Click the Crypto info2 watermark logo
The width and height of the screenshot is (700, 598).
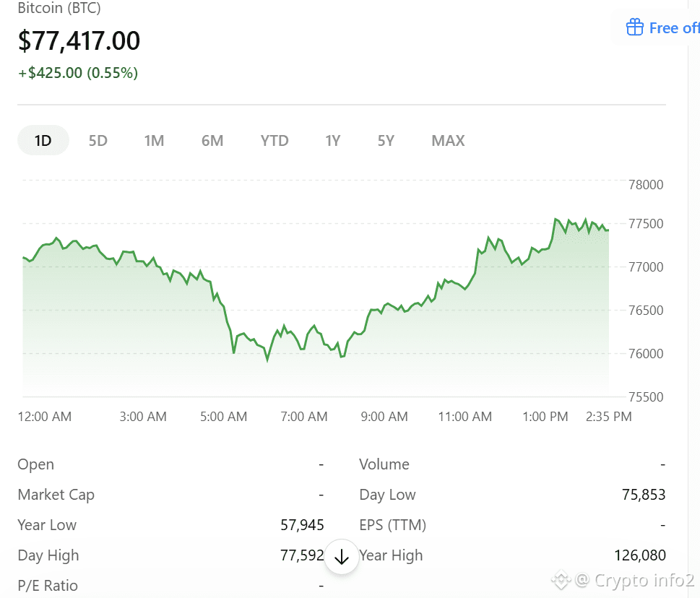click(x=561, y=580)
